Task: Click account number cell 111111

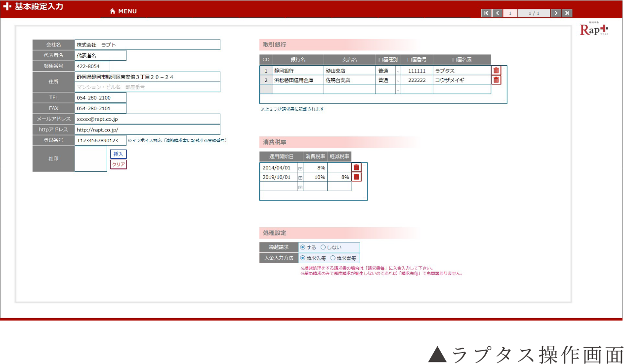Action: point(417,71)
